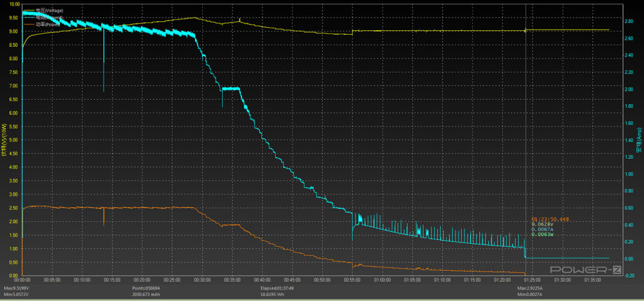Click the cursor timestamp 01:23:50.448
This screenshot has width=644, height=301.
tap(549, 219)
